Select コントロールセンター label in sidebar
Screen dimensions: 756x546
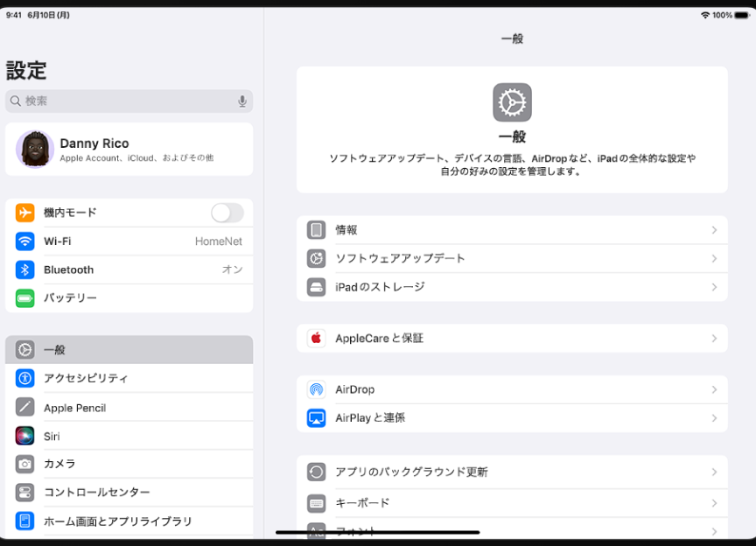[97, 493]
